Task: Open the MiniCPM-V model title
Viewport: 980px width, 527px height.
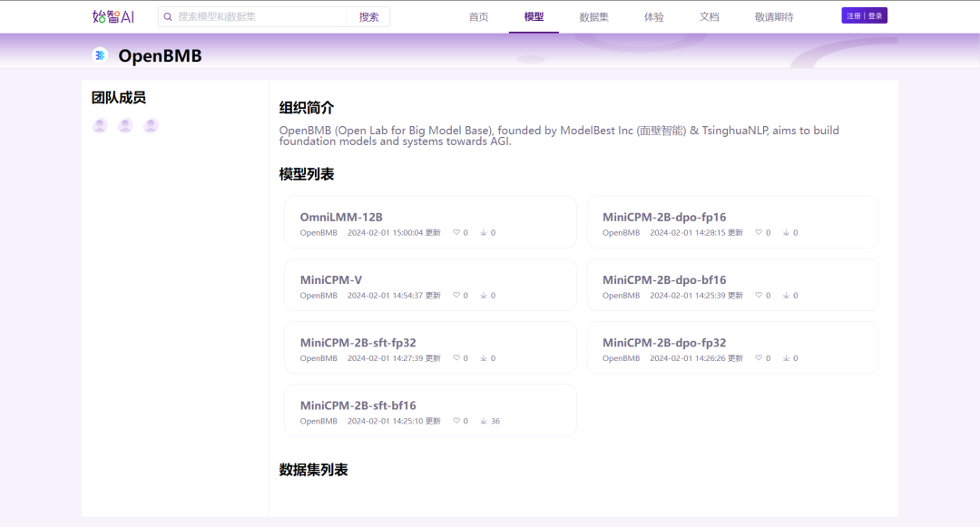Action: click(330, 279)
